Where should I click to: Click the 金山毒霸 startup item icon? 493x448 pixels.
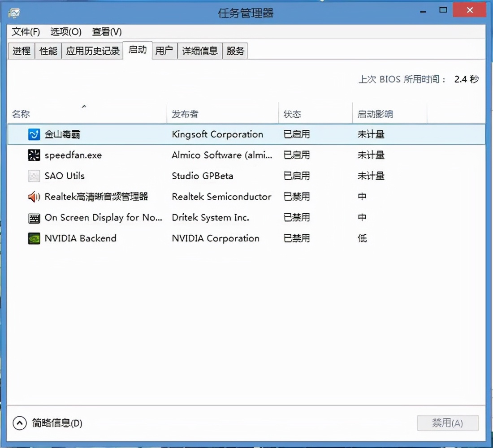point(34,134)
